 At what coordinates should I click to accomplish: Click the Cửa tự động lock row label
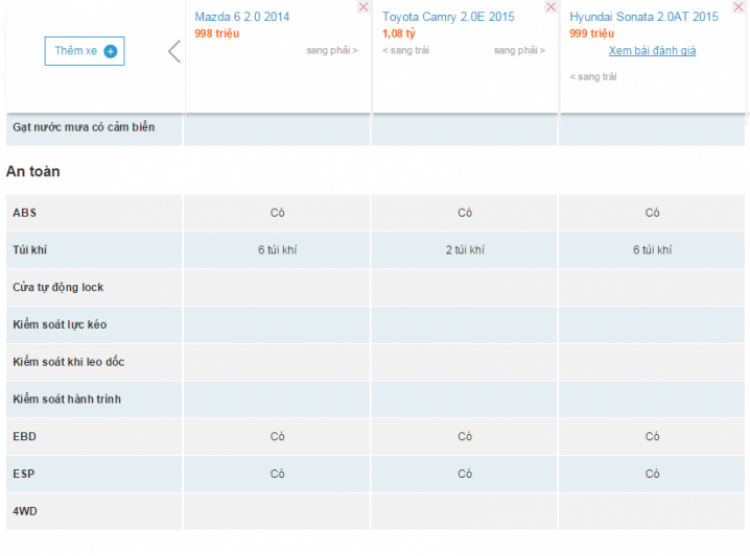(58, 287)
